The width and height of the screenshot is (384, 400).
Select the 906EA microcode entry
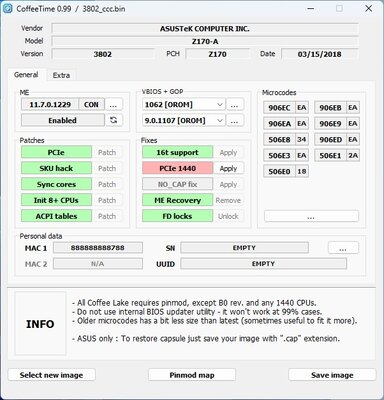pos(279,124)
